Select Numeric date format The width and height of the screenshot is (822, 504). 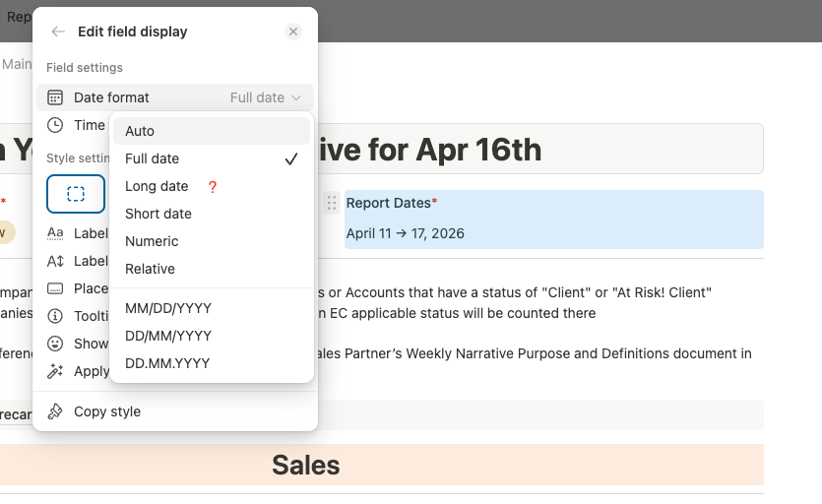tap(152, 241)
